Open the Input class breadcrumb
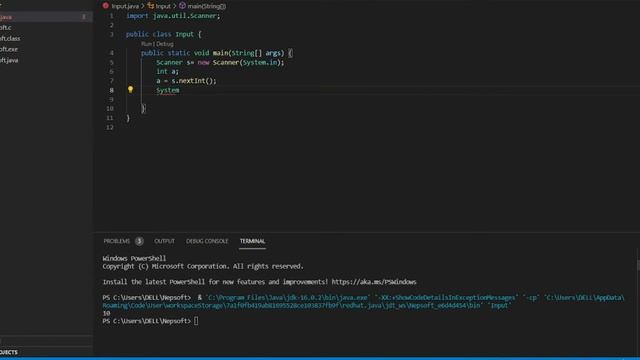The height and width of the screenshot is (360, 640). 159,6
